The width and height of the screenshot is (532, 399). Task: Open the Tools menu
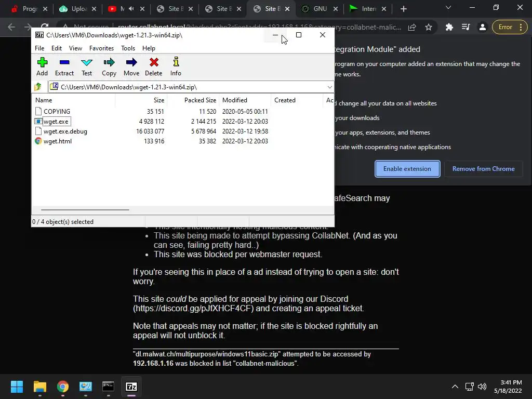128,48
